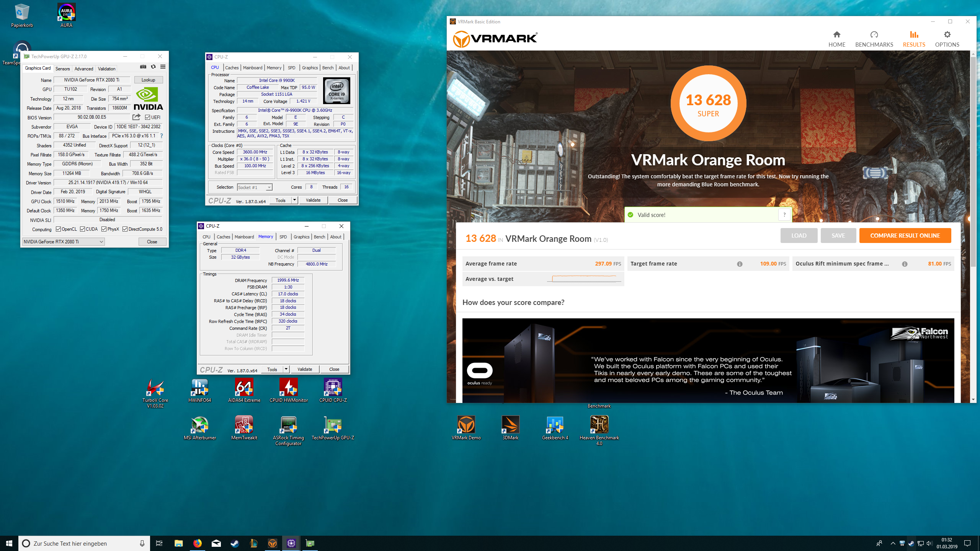Screen dimensions: 980x551
Task: Toggle PhysX checkbox in GPU-Z
Action: [104, 229]
